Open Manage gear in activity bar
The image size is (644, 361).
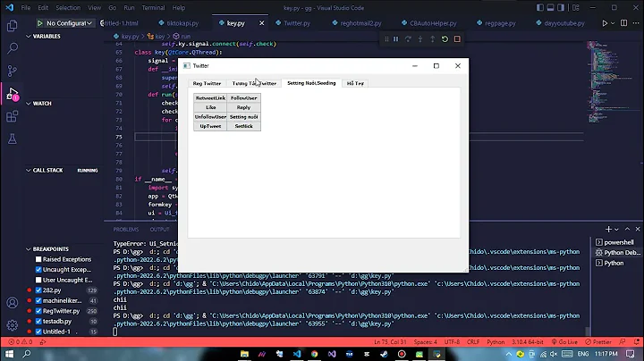point(13,325)
